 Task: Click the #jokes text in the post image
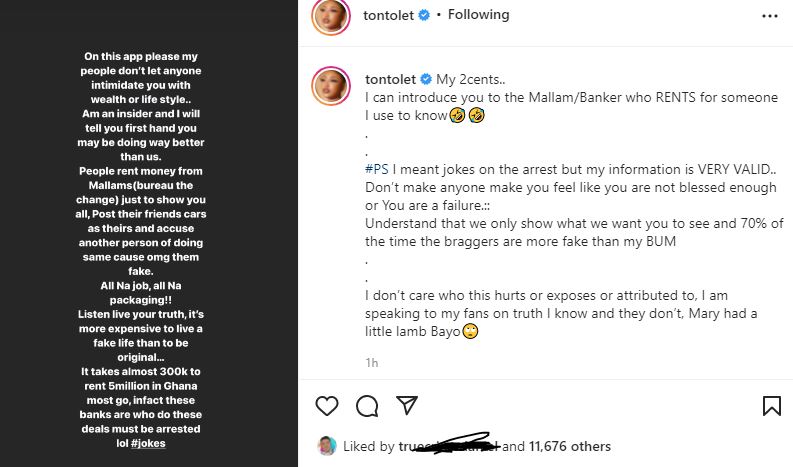pos(149,442)
